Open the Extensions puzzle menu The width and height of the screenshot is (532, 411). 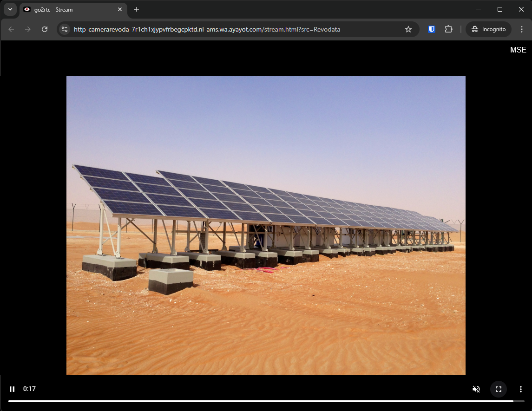coord(448,29)
